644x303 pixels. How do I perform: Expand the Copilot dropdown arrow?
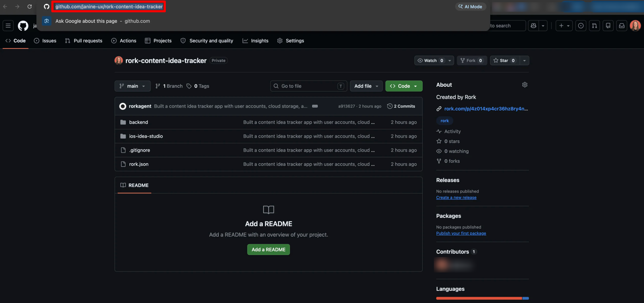click(543, 26)
